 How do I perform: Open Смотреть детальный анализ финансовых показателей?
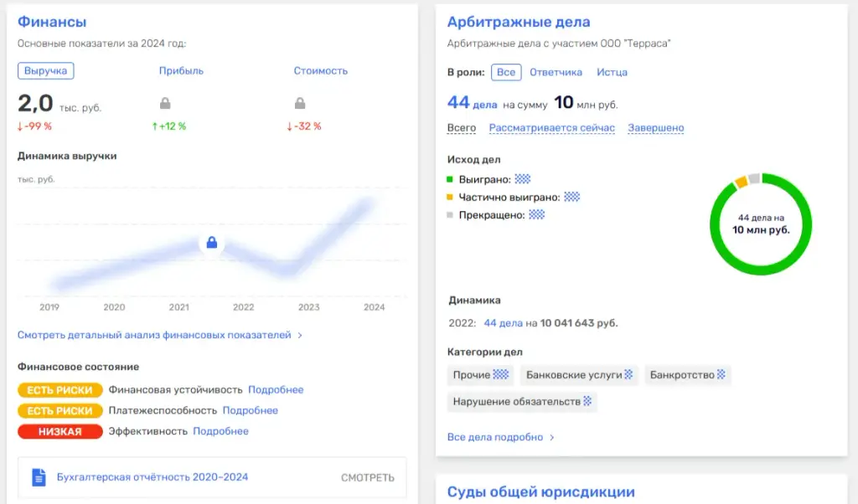click(x=154, y=335)
